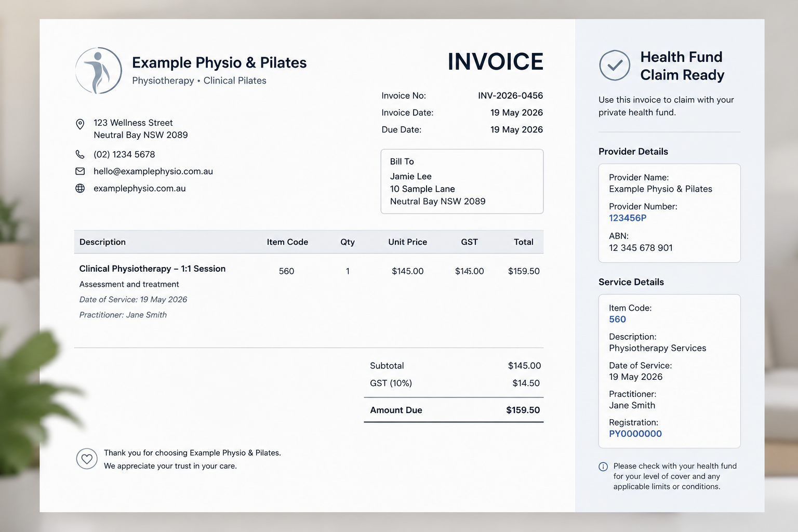798x532 pixels.
Task: Click the Assessment and treatment text
Action: pyautogui.click(x=129, y=284)
